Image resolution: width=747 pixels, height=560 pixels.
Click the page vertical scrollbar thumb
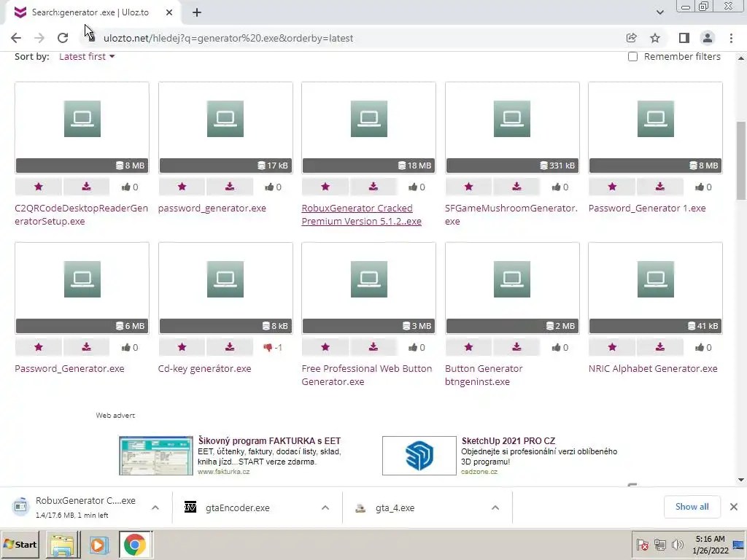pyautogui.click(x=741, y=160)
